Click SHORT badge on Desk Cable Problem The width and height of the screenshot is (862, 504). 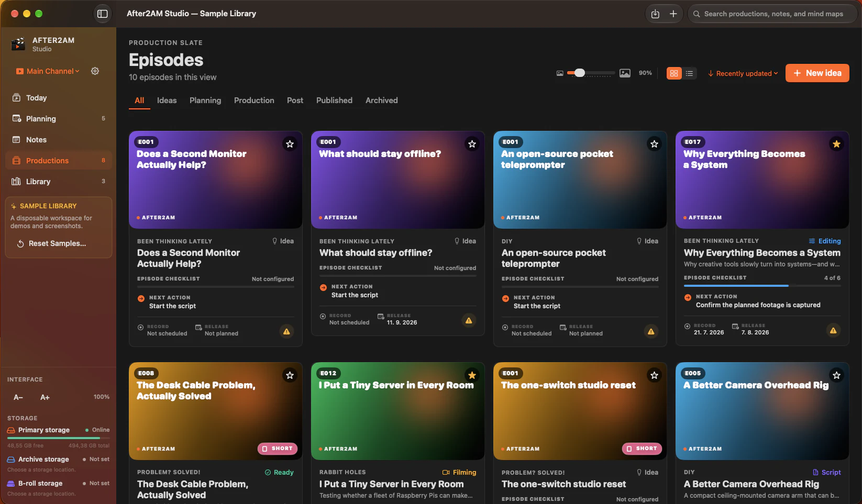[278, 449]
